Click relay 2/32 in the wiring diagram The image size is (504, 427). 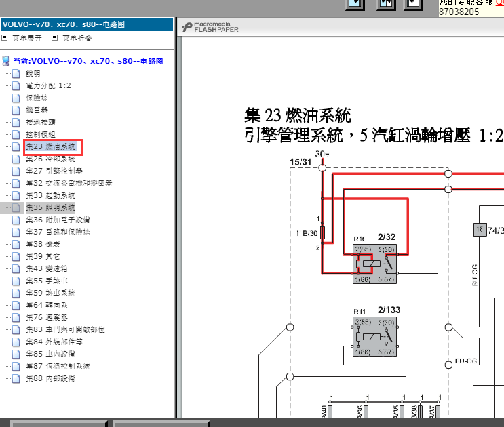click(x=374, y=264)
